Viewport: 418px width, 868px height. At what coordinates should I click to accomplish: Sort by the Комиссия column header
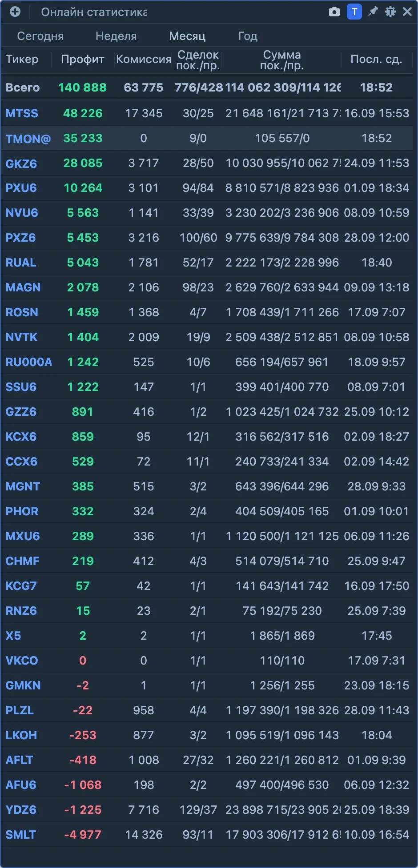(144, 60)
